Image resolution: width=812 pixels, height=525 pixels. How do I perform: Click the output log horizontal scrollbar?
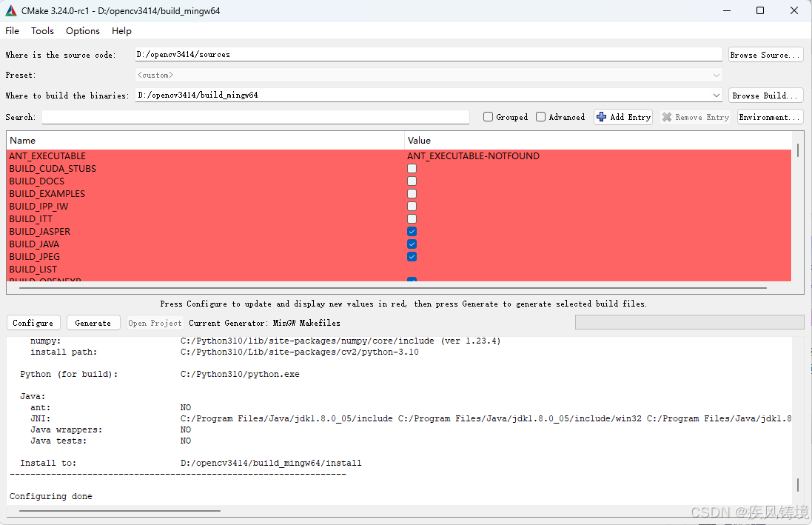coord(120,511)
